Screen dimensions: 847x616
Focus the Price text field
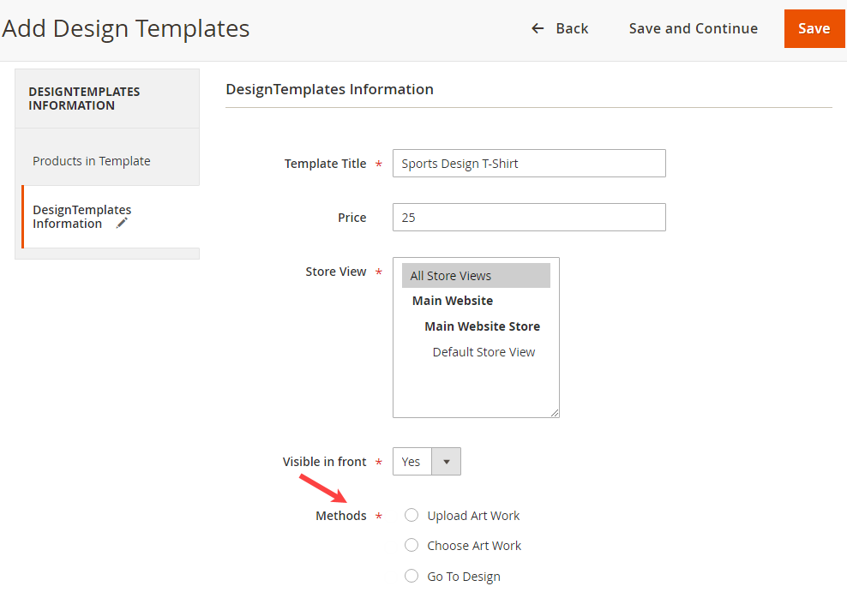click(x=529, y=218)
